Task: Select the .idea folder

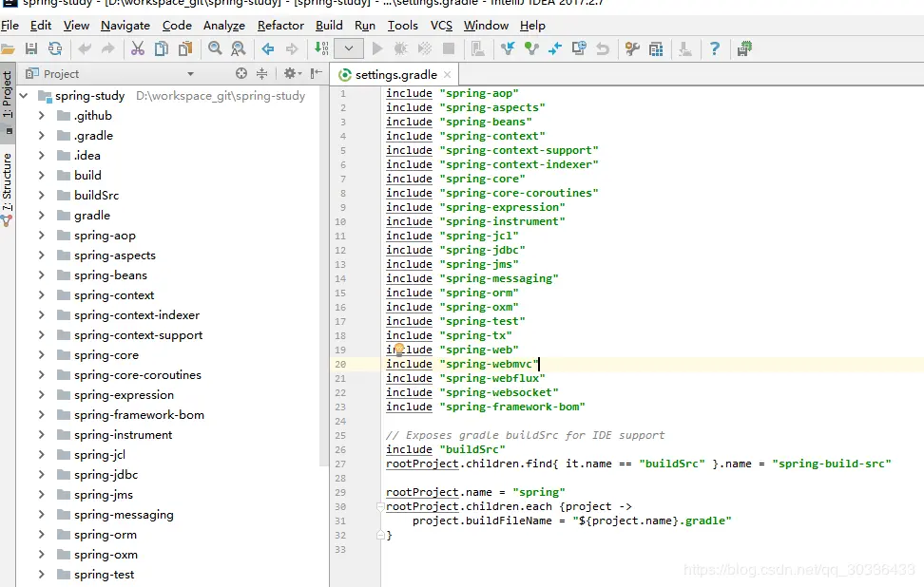Action: coord(87,156)
